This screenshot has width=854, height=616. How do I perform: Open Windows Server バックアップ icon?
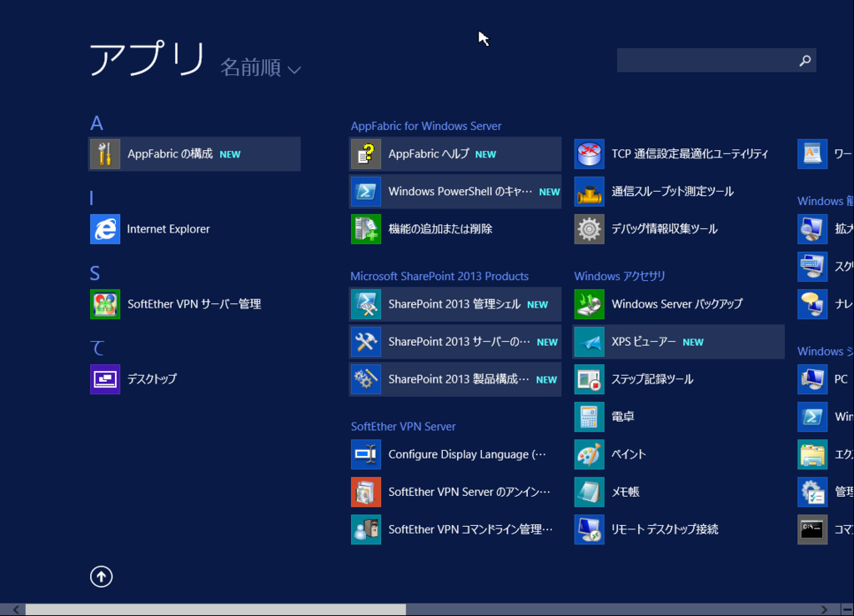[590, 304]
